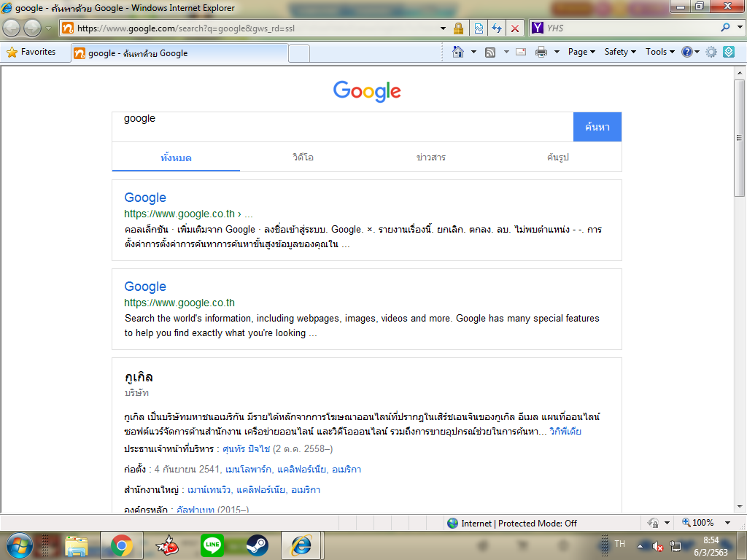Switch to the วิดีโอ tab
The image size is (747, 560).
pos(303,157)
